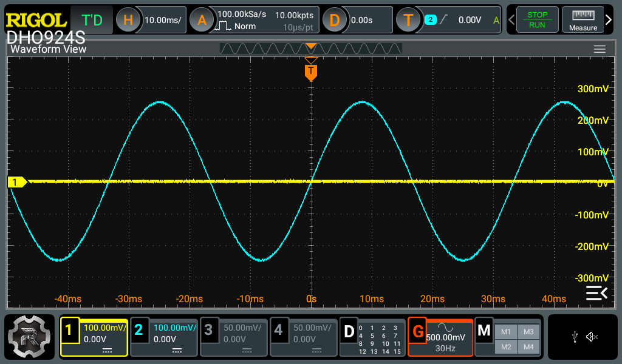
Task: Open the Measure ruler icon menu
Action: tap(583, 19)
